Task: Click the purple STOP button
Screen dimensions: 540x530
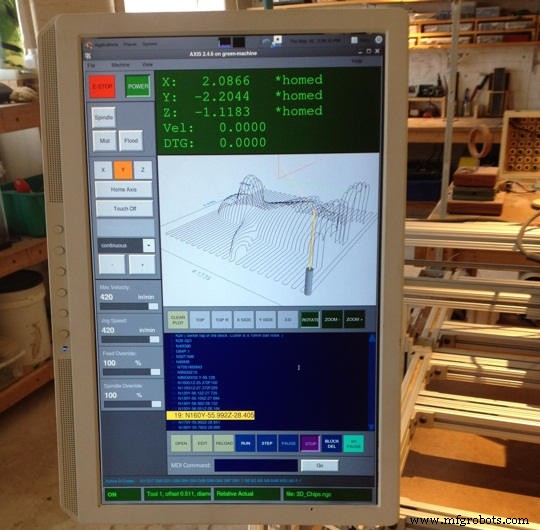Action: click(x=310, y=443)
